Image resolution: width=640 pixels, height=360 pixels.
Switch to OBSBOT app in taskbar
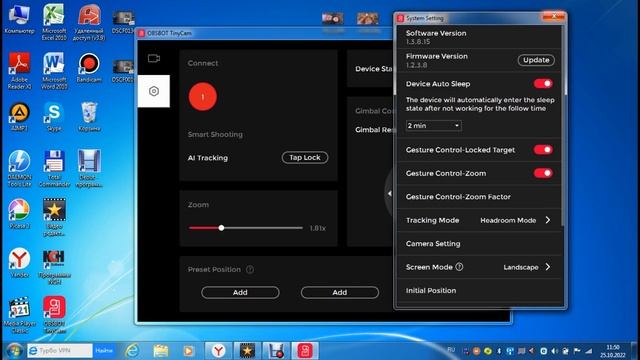click(305, 351)
